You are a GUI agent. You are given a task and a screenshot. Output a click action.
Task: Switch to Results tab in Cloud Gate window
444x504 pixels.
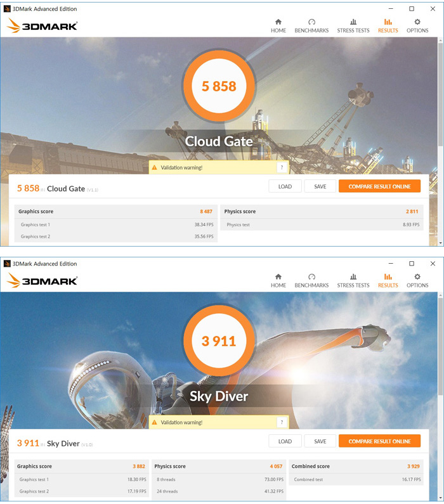[388, 26]
